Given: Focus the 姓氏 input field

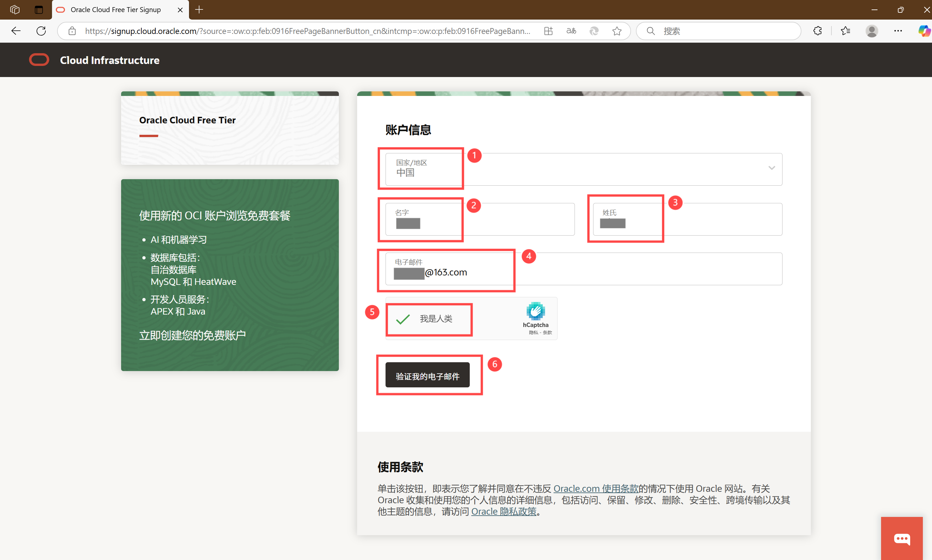Looking at the screenshot, I should click(687, 219).
